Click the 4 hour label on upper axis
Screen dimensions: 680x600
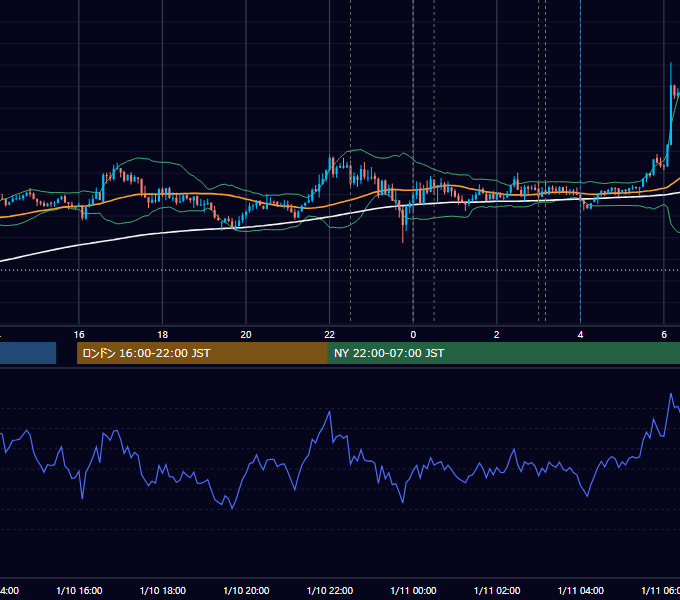[x=580, y=335]
